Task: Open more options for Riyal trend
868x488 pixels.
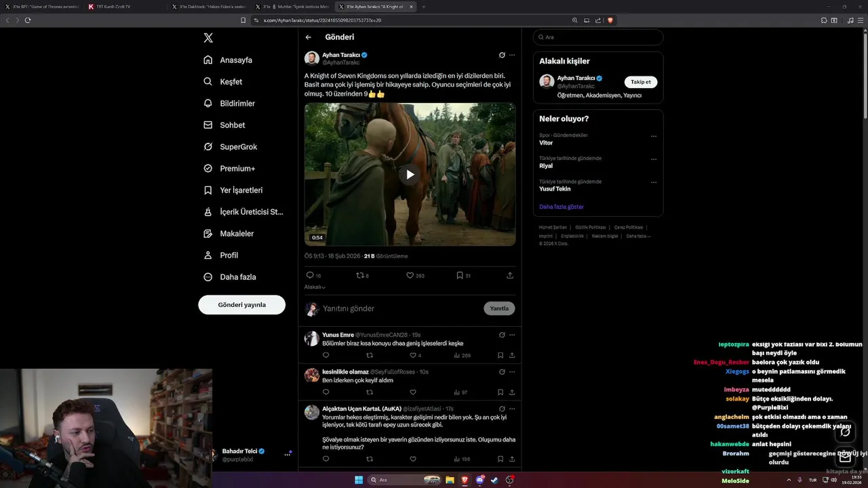Action: click(654, 159)
